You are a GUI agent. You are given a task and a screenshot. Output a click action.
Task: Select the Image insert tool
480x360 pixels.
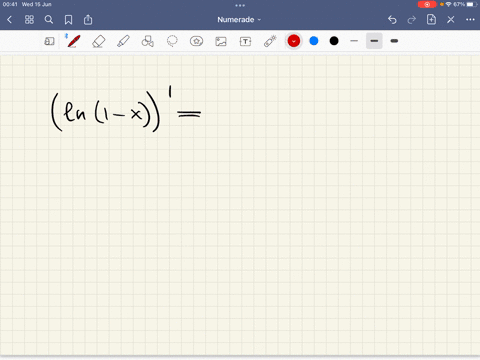pos(221,41)
